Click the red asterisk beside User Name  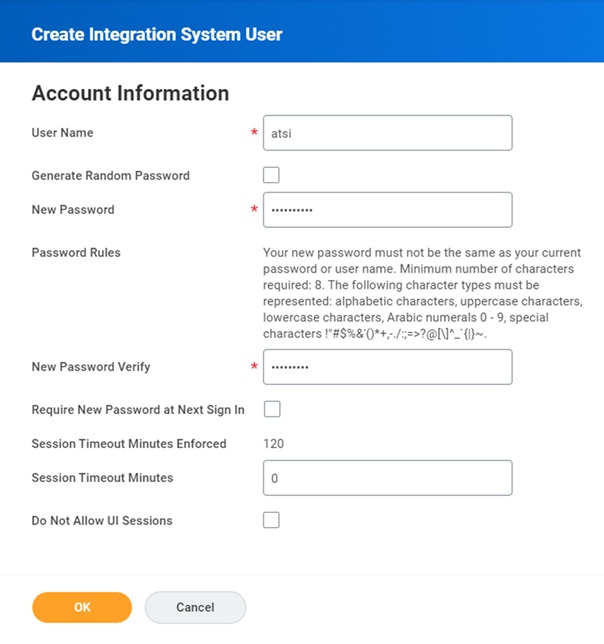coord(254,133)
